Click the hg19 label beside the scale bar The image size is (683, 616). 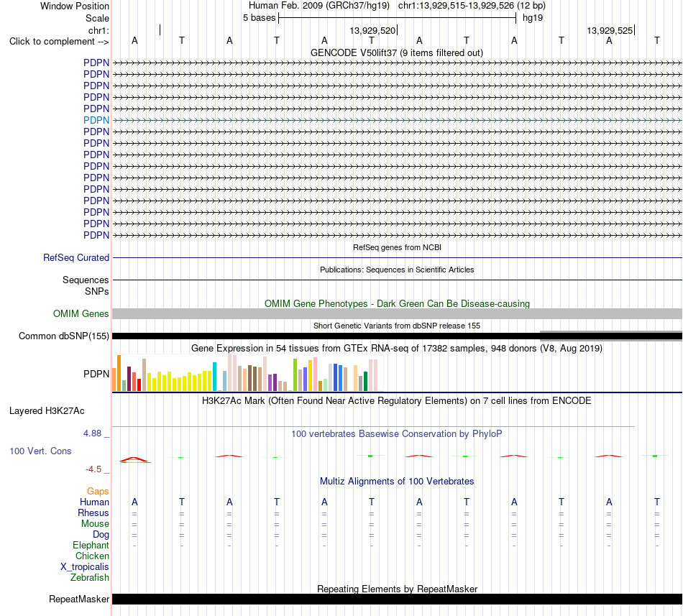tap(533, 18)
